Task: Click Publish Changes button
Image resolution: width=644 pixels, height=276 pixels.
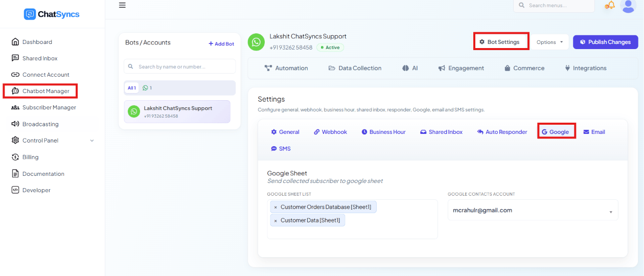Action: pyautogui.click(x=606, y=42)
